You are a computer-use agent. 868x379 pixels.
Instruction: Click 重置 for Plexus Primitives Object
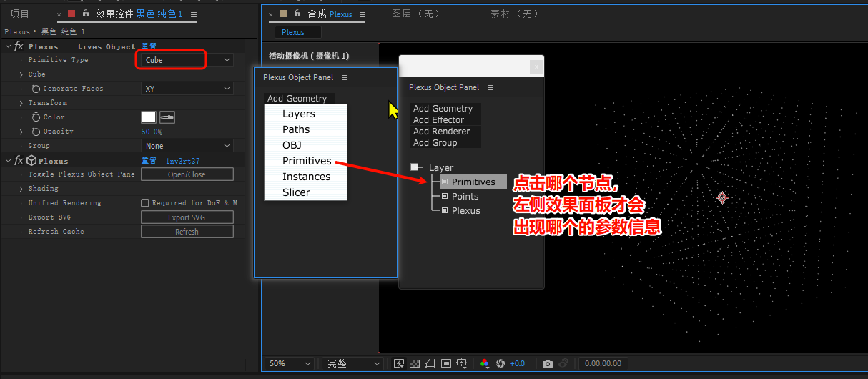(x=149, y=46)
